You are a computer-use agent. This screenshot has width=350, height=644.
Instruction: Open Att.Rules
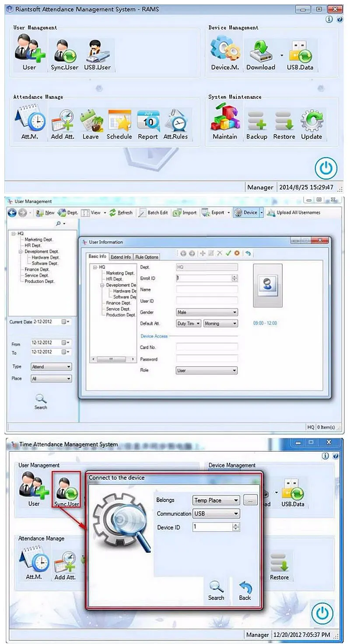tap(176, 124)
